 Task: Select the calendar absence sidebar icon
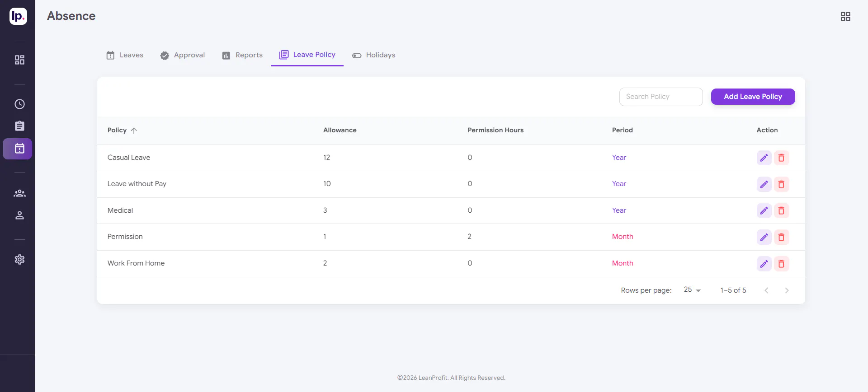coord(18,149)
